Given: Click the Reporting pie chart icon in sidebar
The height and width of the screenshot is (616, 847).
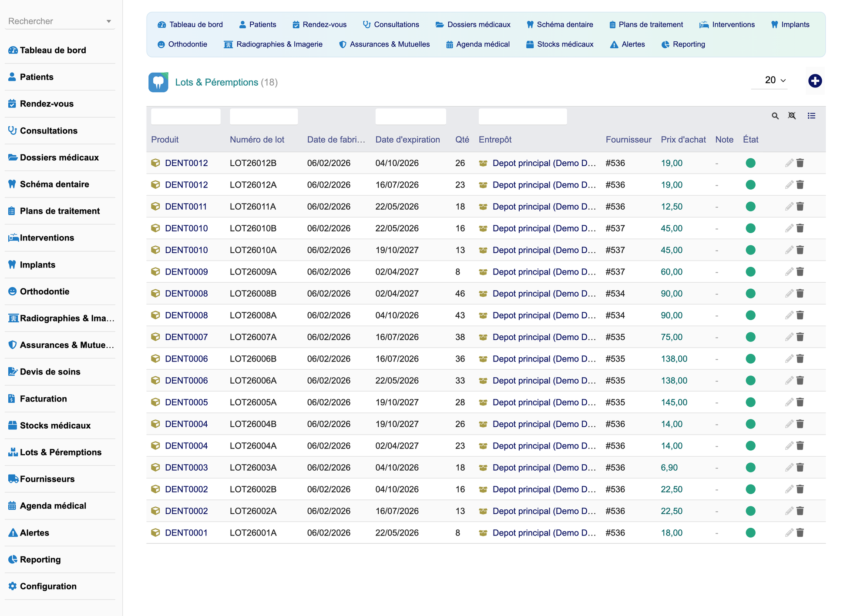Looking at the screenshot, I should 13,559.
